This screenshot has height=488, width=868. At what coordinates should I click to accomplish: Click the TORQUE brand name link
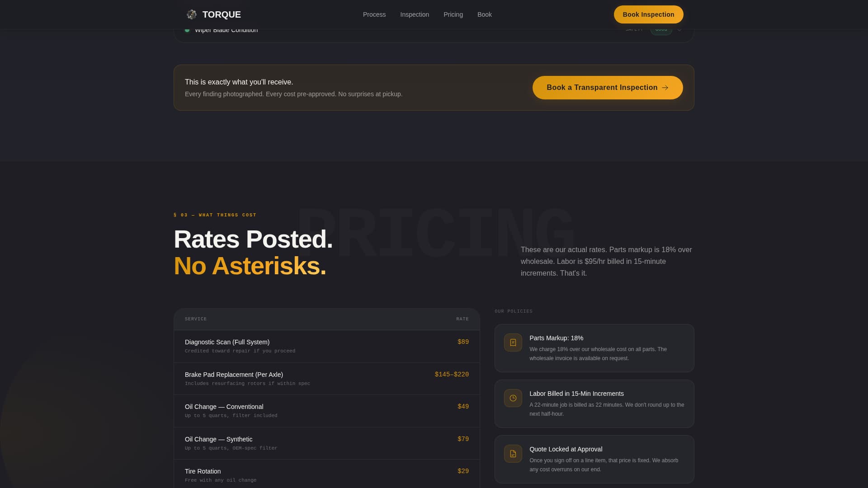point(222,14)
